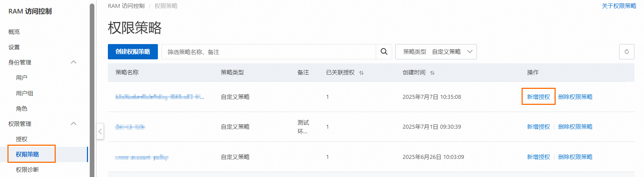Viewport: 644px width, 177px height.
Task: Go to 用户组 in sidebar
Action: [x=24, y=93]
